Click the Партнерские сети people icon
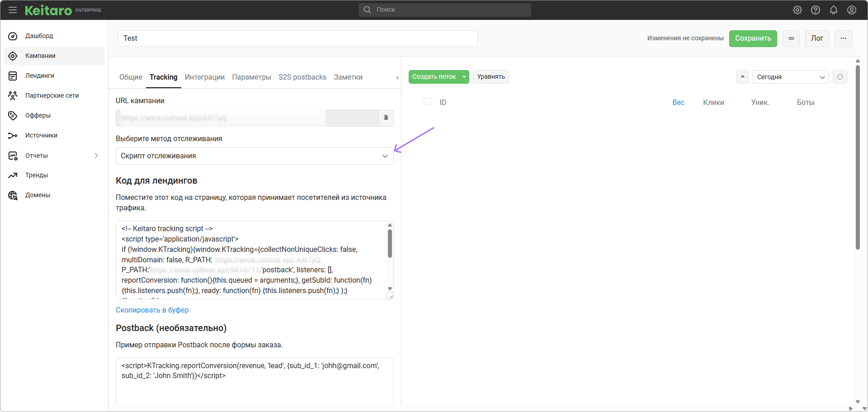868x412 pixels. 13,96
